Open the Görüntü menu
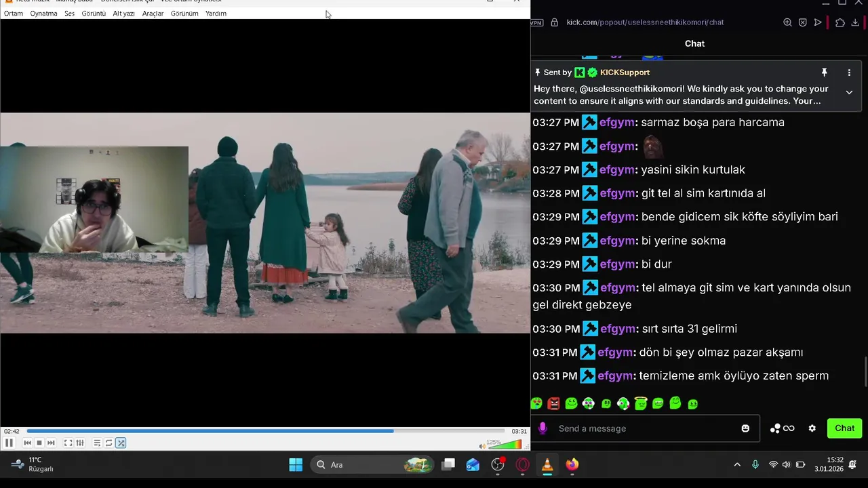The height and width of the screenshot is (488, 868). click(94, 14)
